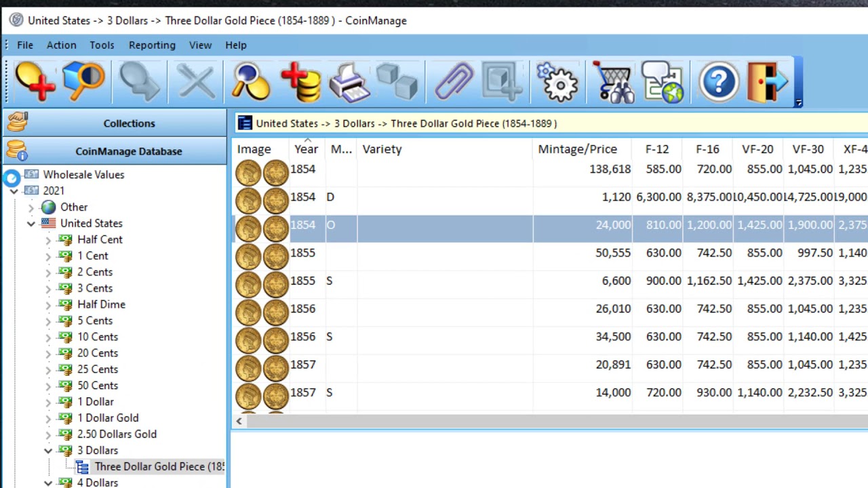This screenshot has height=488, width=868.
Task: Click the Add Coin toolbar icon
Action: pyautogui.click(x=35, y=82)
